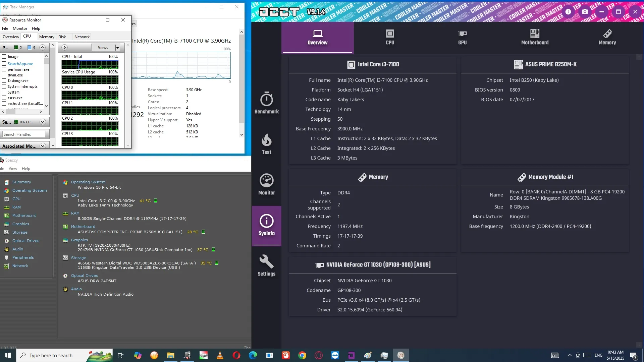Click the Windows Start button
This screenshot has height=362, width=644.
point(8,355)
